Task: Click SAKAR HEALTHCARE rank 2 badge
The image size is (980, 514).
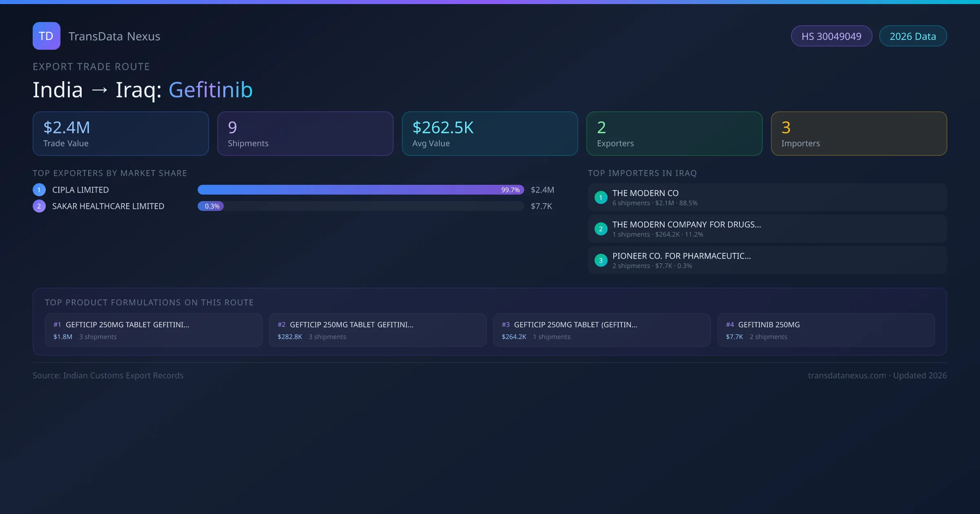Action: coord(39,206)
